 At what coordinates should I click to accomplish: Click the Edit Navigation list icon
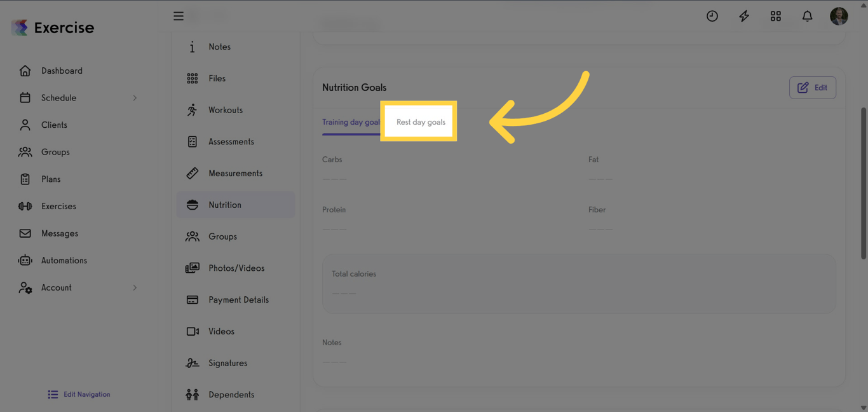coord(53,394)
